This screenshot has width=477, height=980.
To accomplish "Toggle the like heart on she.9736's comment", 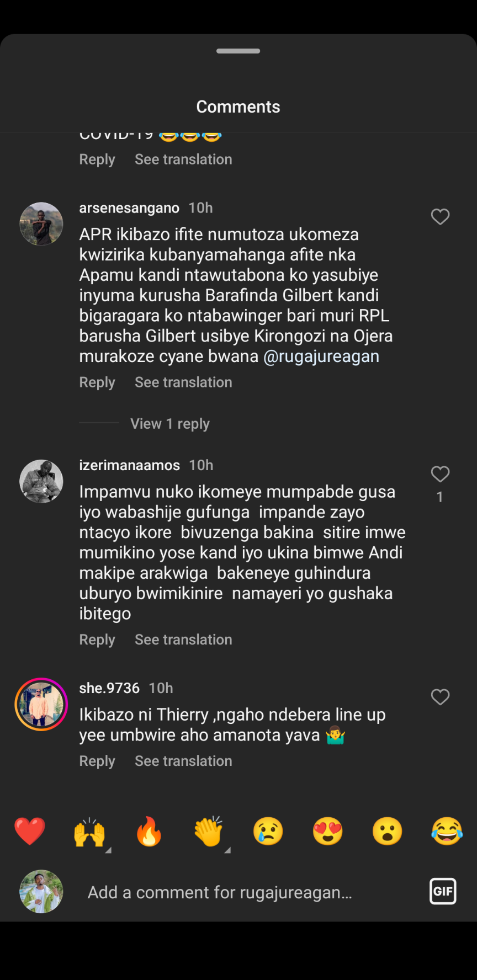I will [x=440, y=697].
